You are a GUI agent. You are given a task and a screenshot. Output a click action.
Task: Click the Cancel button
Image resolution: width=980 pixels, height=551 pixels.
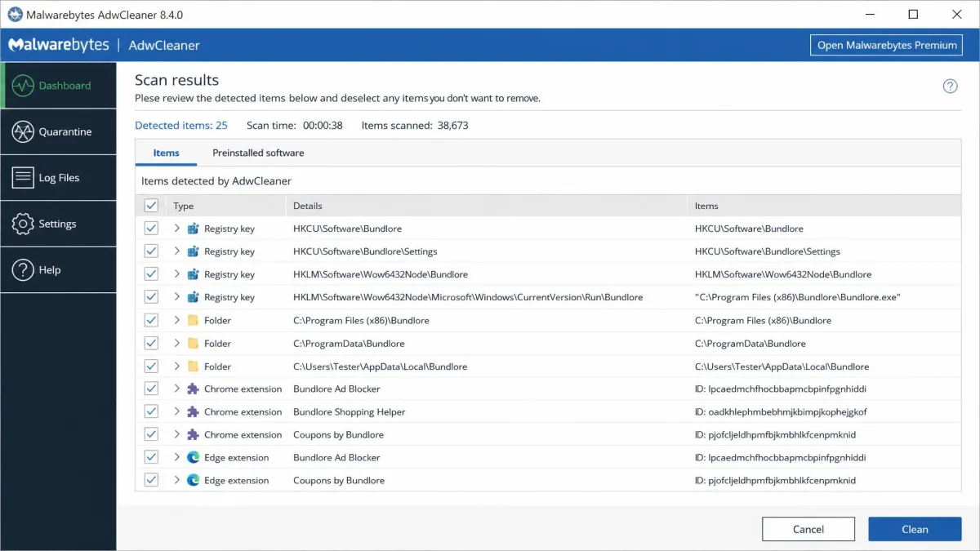[x=808, y=529]
